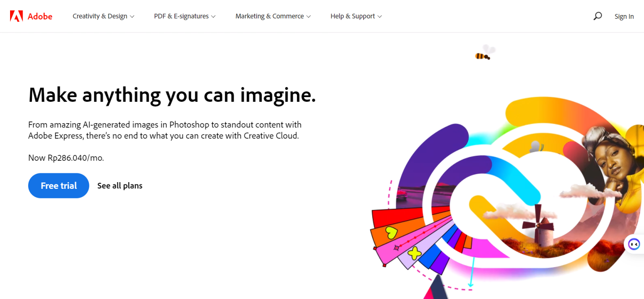Click the headline Make anything you can imagine
The width and height of the screenshot is (644, 299).
171,95
